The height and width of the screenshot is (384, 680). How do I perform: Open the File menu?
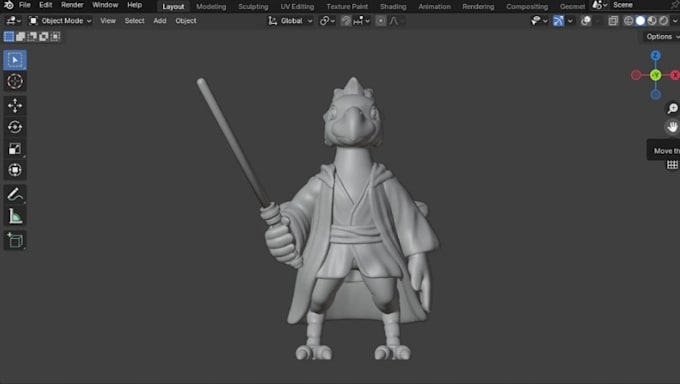pos(25,5)
